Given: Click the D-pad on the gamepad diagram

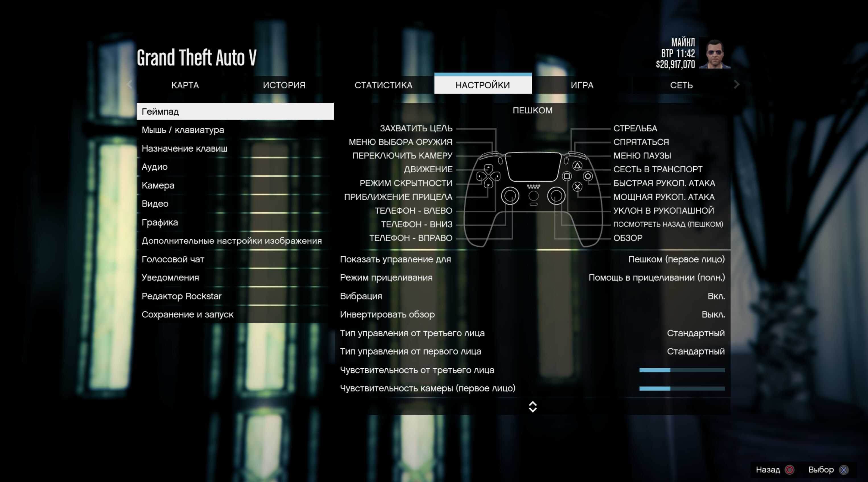Looking at the screenshot, I should pyautogui.click(x=488, y=176).
